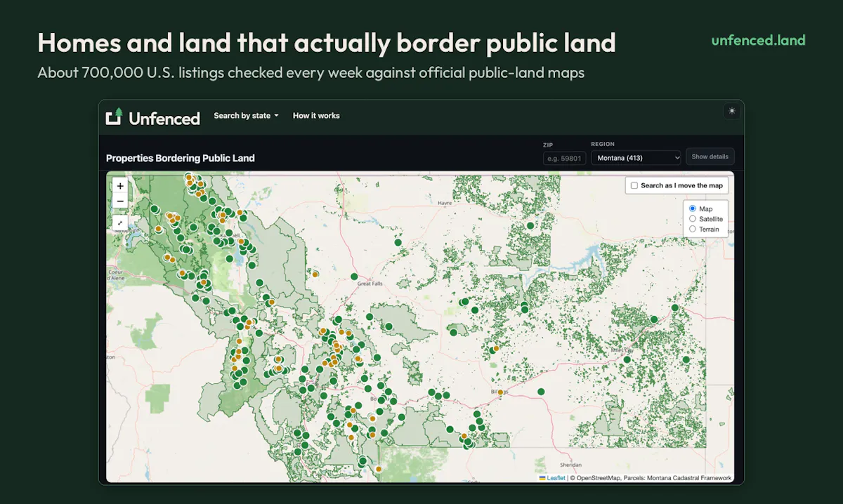Click the Show details button
The image size is (843, 504).
click(710, 157)
